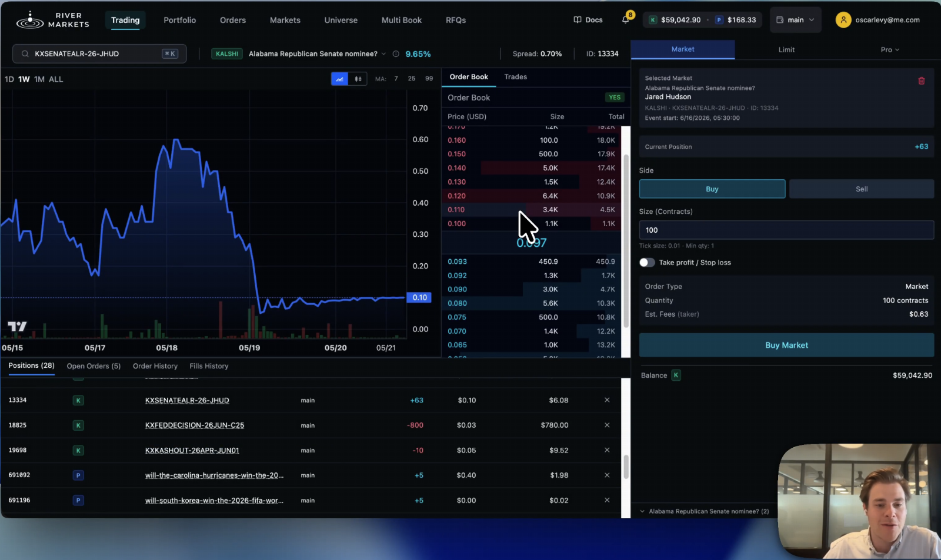Toggle the MA 7 indicator

tap(396, 79)
